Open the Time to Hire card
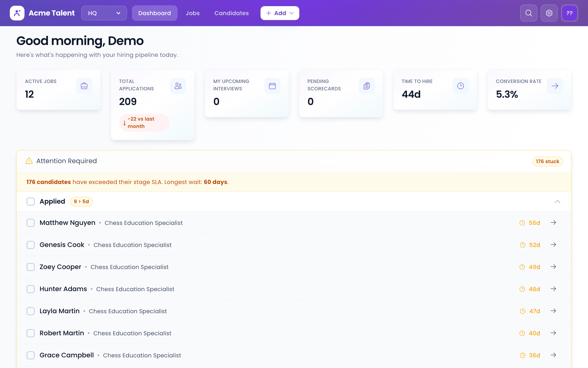Image resolution: width=588 pixels, height=368 pixels. pos(435,90)
